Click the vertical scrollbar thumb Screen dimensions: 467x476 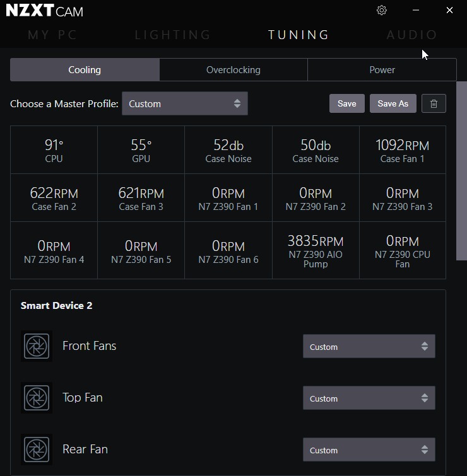[461, 171]
